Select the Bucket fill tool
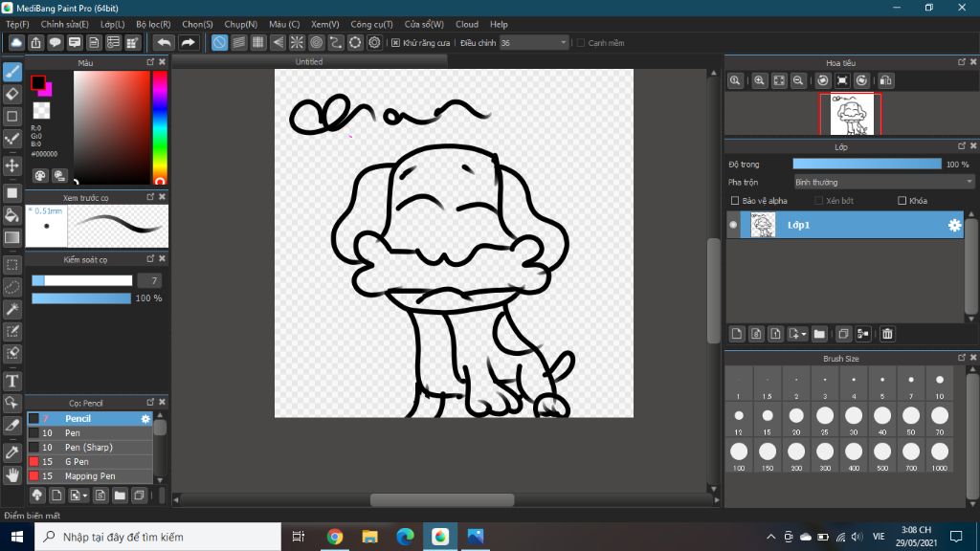The image size is (980, 551). coord(12,215)
